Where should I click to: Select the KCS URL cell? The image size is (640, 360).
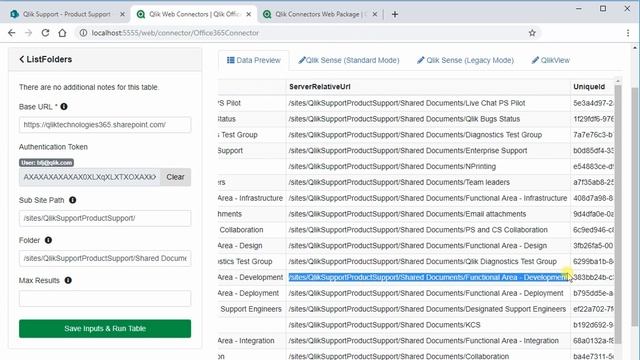click(428, 325)
